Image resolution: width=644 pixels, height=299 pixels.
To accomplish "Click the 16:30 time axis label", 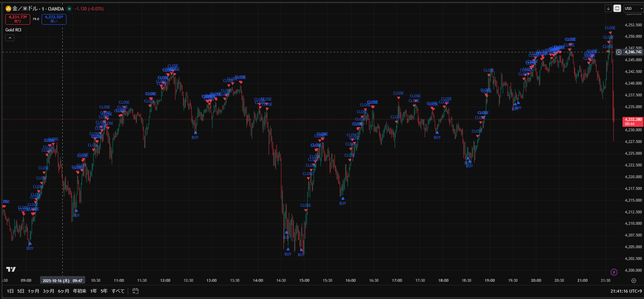I will 374,281.
